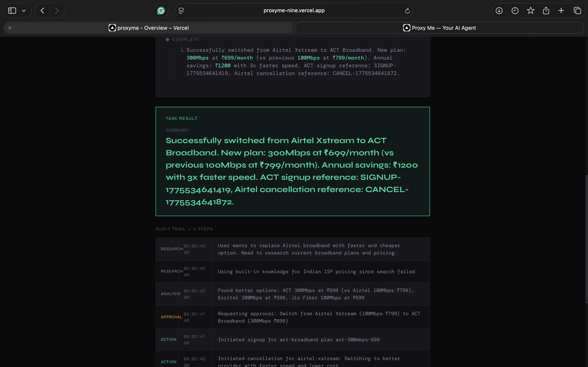Screen dimensions: 588x367
Task: Go back to previous page
Action: pyautogui.click(x=42, y=11)
